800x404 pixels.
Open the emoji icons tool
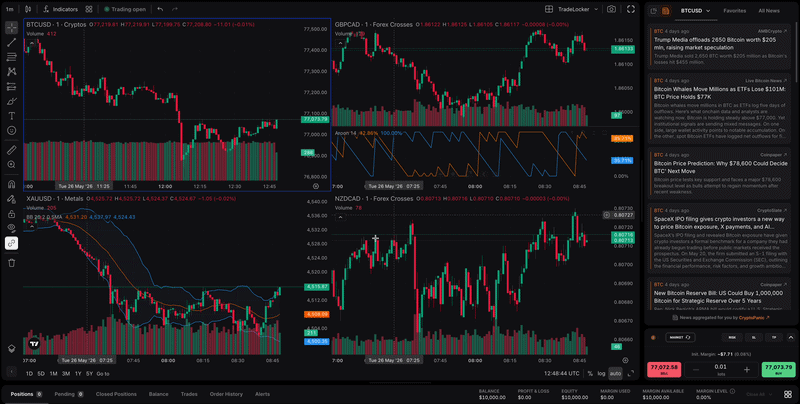(x=11, y=131)
